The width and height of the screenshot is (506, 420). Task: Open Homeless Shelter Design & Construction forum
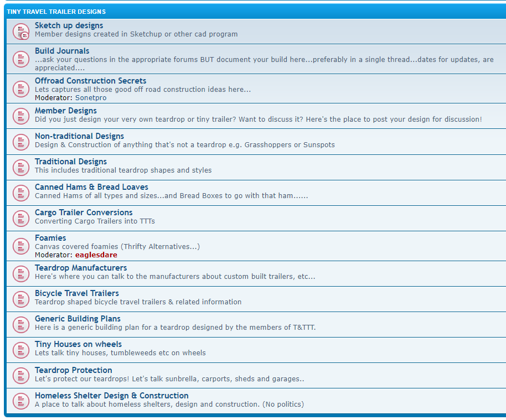pyautogui.click(x=112, y=396)
